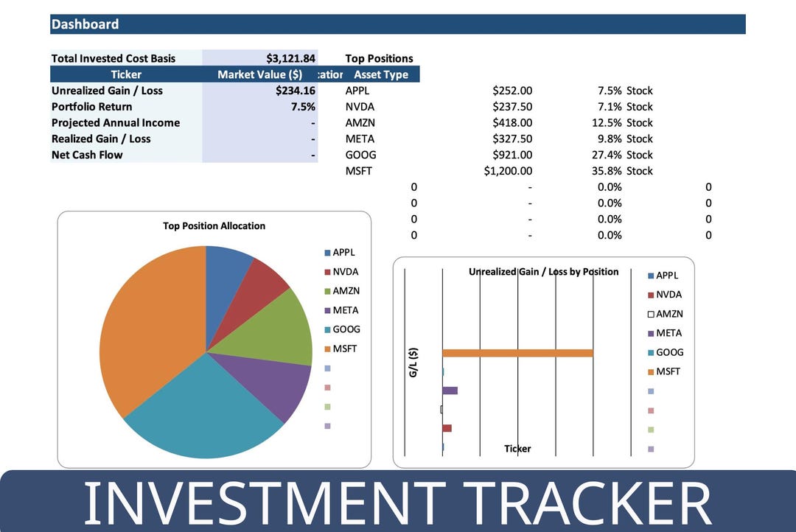Screen dimensions: 796x532
Task: Select the 'Total Invested Cost Basis' label cell
Action: pos(127,58)
